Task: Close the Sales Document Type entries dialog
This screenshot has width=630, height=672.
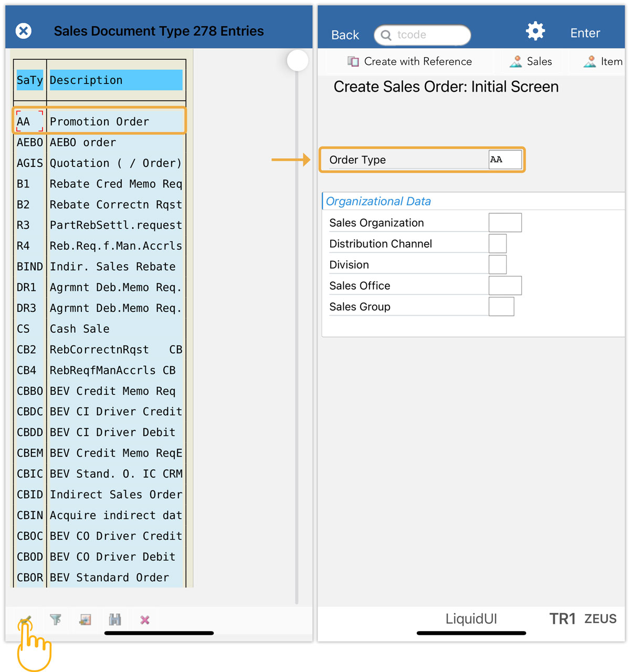Action: (x=24, y=31)
